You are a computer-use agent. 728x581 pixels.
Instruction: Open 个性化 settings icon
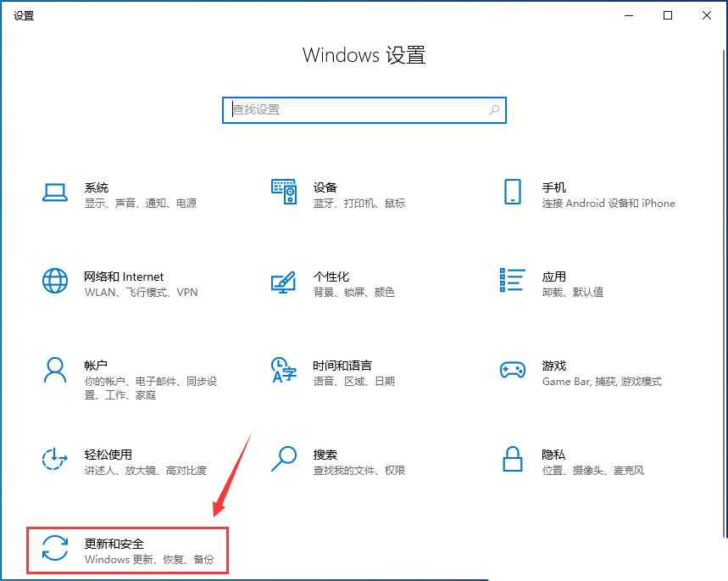point(283,281)
